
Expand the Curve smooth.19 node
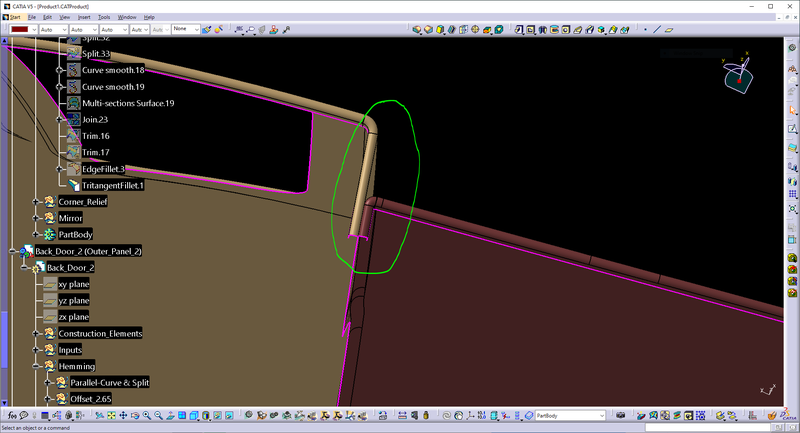tap(60, 87)
